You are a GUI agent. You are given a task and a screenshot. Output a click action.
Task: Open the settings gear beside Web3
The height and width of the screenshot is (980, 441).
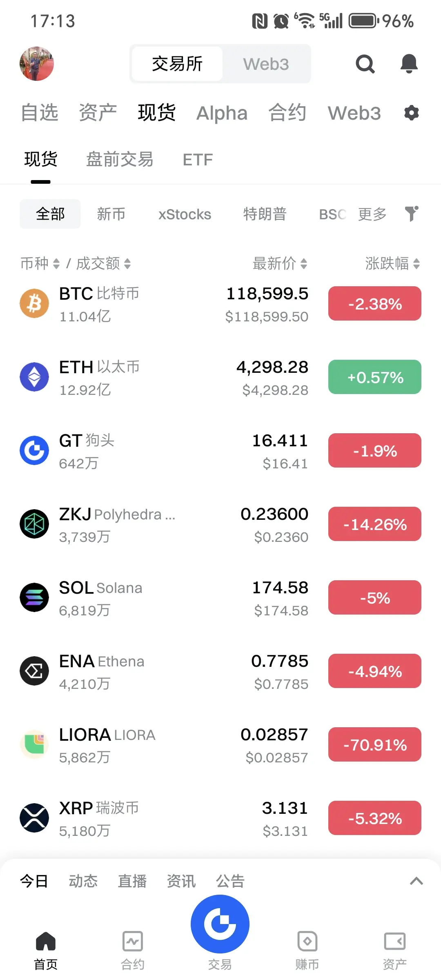411,113
